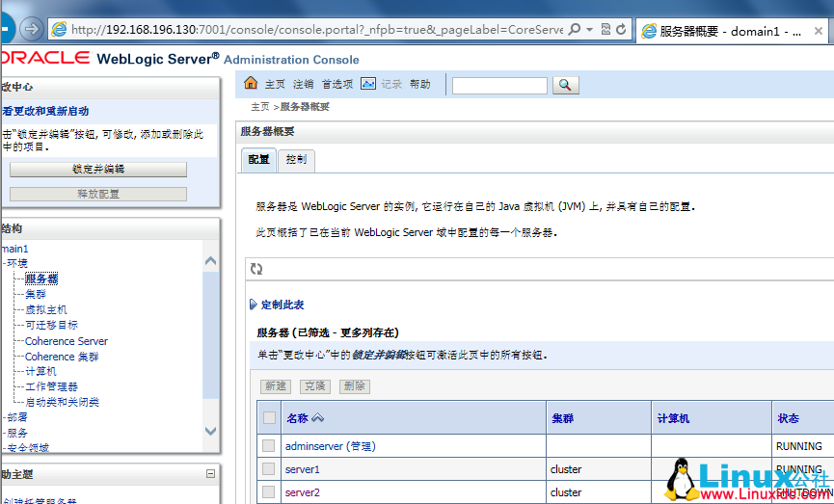Click the record image icon in toolbar
The image size is (834, 504).
tap(368, 84)
